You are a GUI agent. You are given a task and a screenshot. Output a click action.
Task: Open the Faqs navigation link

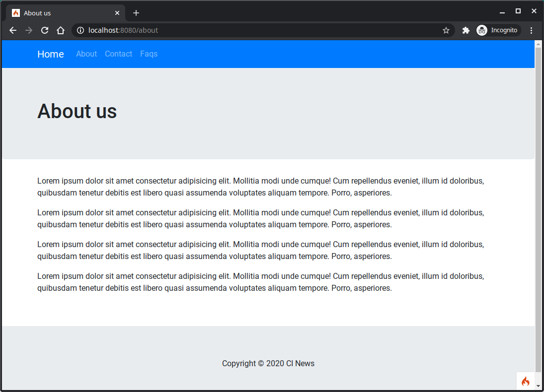point(149,54)
